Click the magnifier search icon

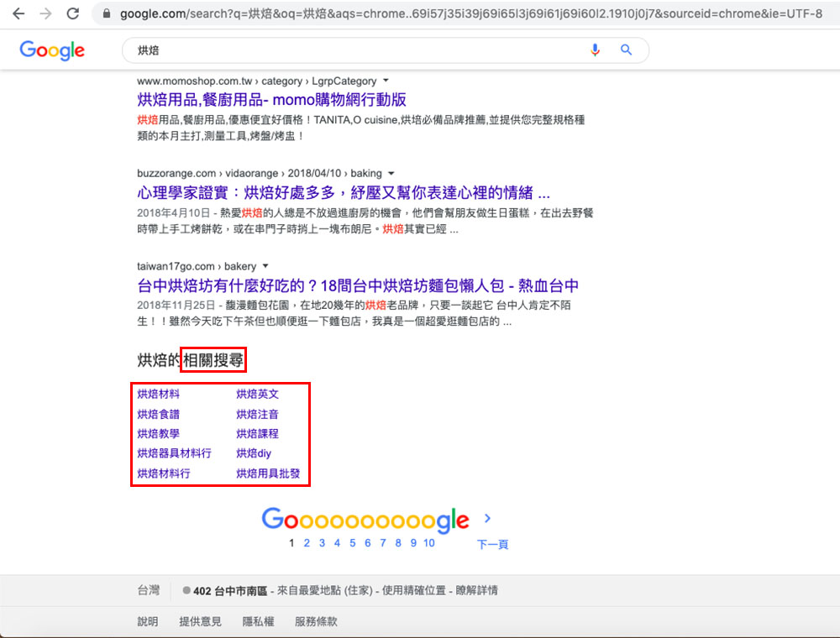click(x=626, y=50)
